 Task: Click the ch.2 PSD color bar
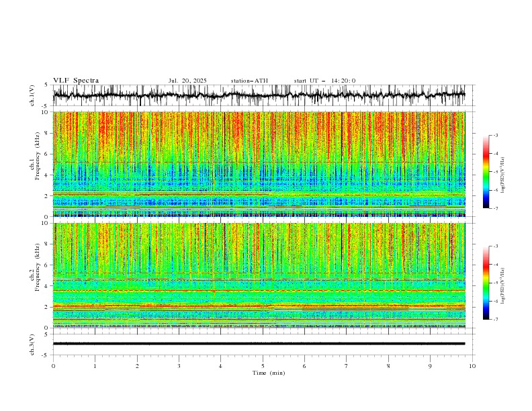pyautogui.click(x=486, y=283)
